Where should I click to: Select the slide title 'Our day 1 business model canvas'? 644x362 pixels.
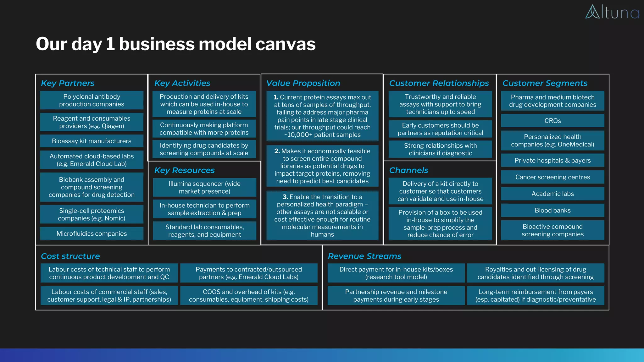pyautogui.click(x=175, y=44)
